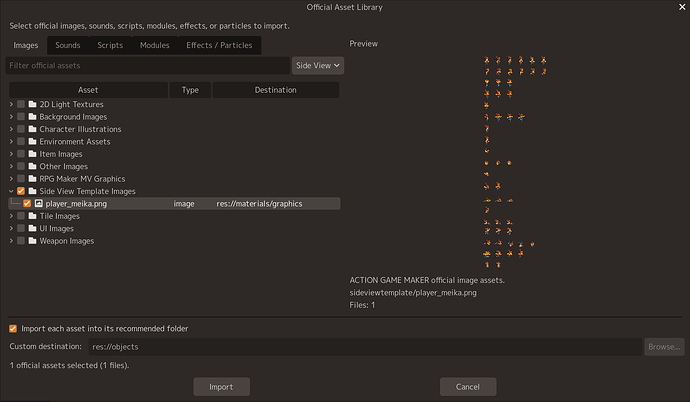690x402 pixels.
Task: Click the Other Images folder icon
Action: pyautogui.click(x=33, y=166)
